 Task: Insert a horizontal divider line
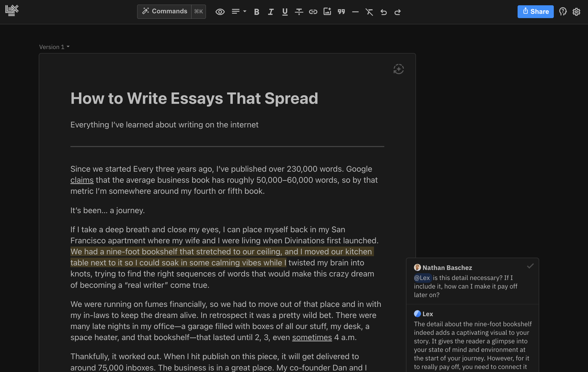pos(355,12)
